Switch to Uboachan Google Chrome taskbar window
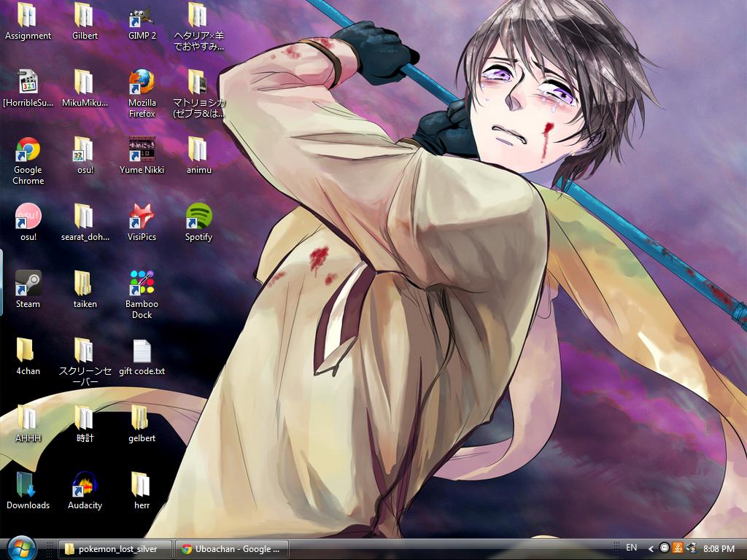Image resolution: width=747 pixels, height=560 pixels. [232, 549]
